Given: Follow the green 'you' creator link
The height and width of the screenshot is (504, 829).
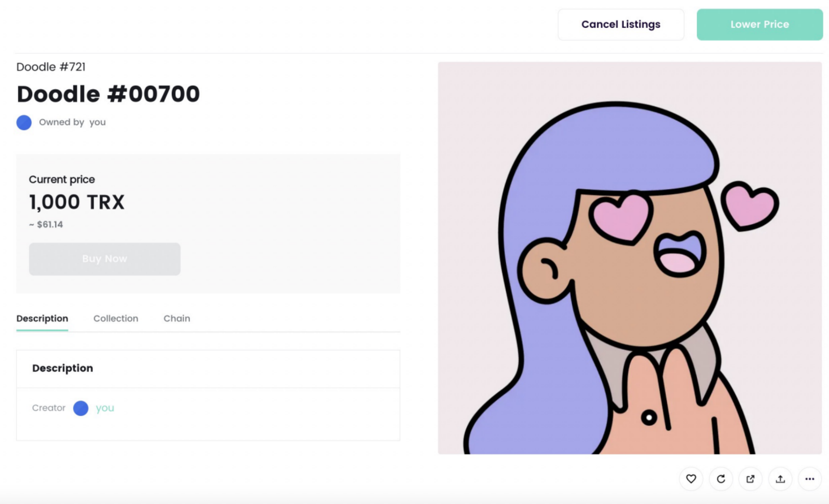Looking at the screenshot, I should point(105,408).
